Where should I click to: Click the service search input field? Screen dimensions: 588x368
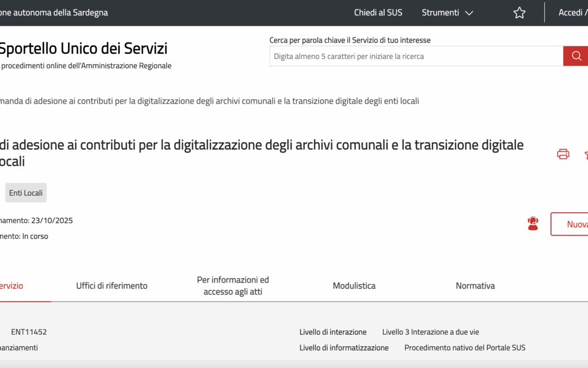[416, 56]
